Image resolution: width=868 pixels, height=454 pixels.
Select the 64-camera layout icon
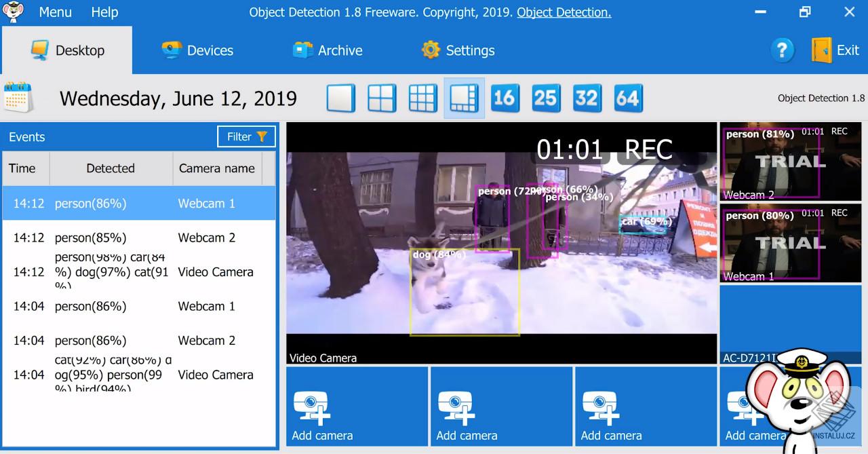pyautogui.click(x=628, y=98)
